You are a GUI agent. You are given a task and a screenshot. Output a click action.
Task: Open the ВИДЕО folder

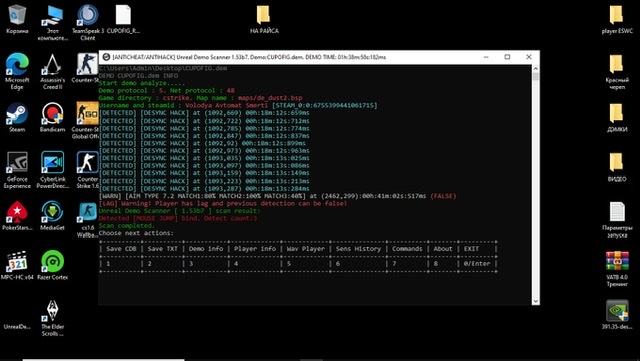617,167
